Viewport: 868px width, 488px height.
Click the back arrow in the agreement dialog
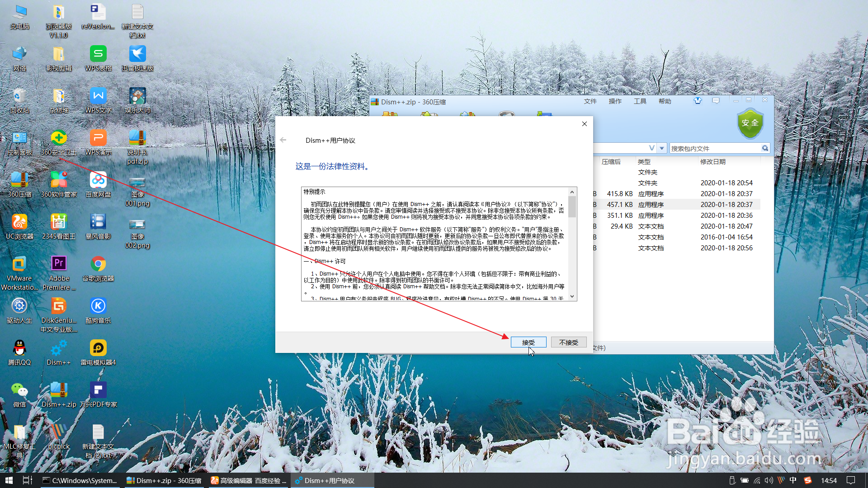[x=283, y=140]
